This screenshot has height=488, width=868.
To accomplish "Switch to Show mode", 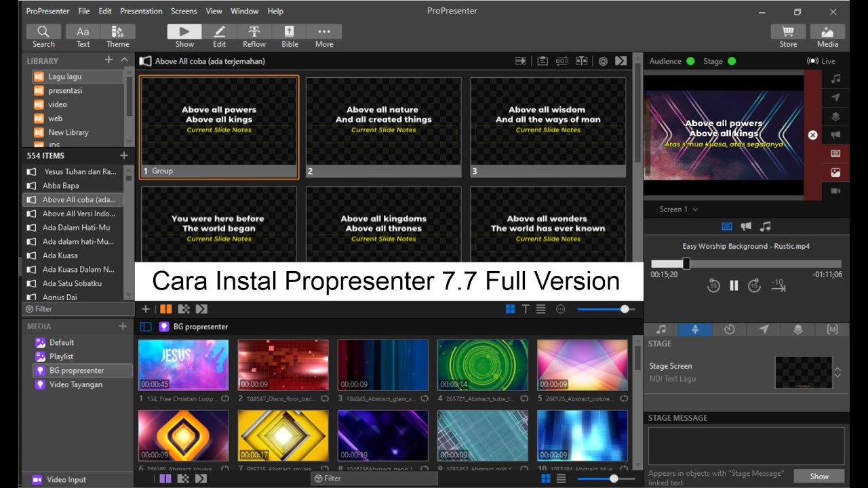I will pyautogui.click(x=184, y=36).
